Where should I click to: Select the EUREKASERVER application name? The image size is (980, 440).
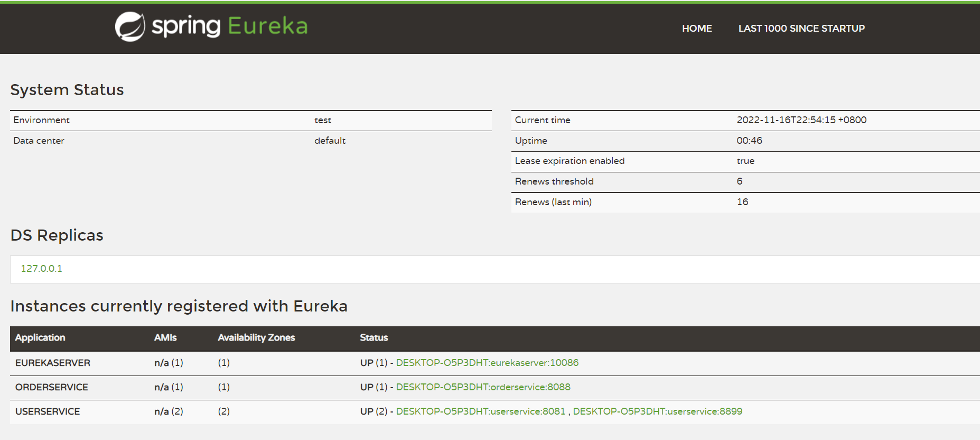tap(53, 363)
